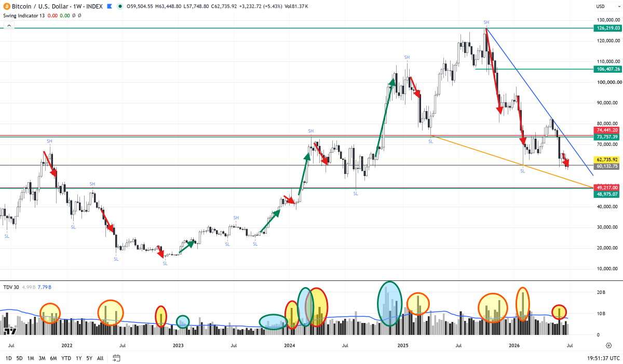Click the 2024 label on time axis
The width and height of the screenshot is (623, 364).
290,345
